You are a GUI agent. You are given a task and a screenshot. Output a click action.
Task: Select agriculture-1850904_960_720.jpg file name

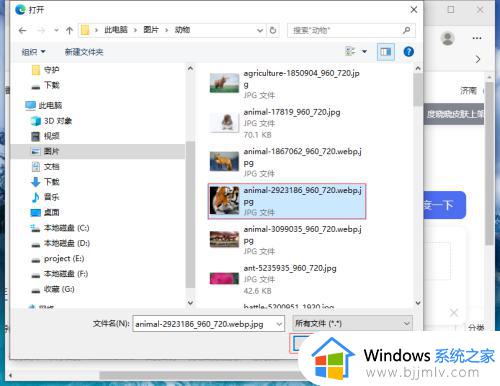click(301, 79)
